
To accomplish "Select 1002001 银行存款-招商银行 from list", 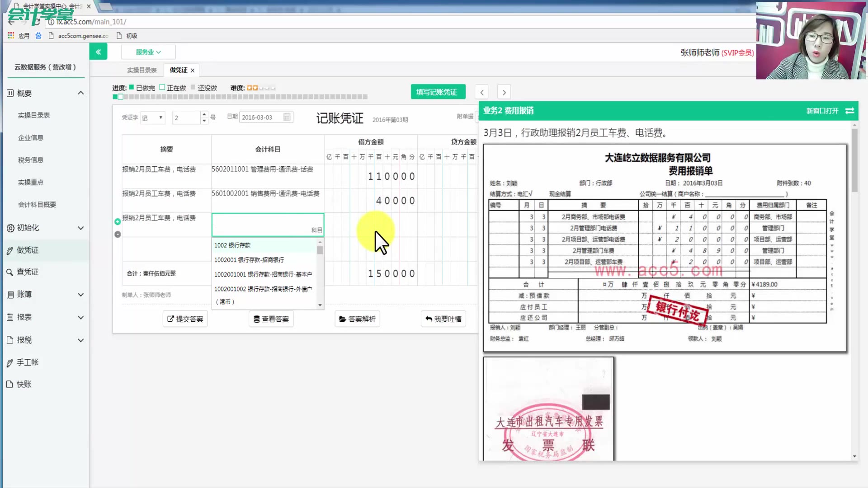I will [x=249, y=260].
